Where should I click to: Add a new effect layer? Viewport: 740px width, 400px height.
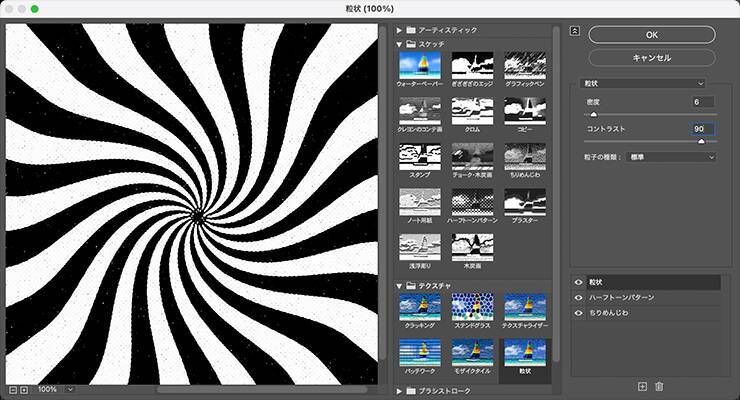click(642, 386)
